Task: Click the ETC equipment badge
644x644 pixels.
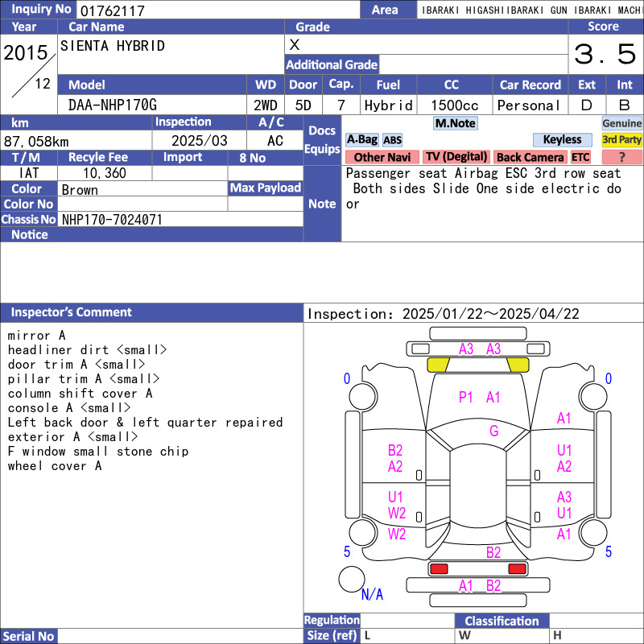Action: tap(580, 157)
